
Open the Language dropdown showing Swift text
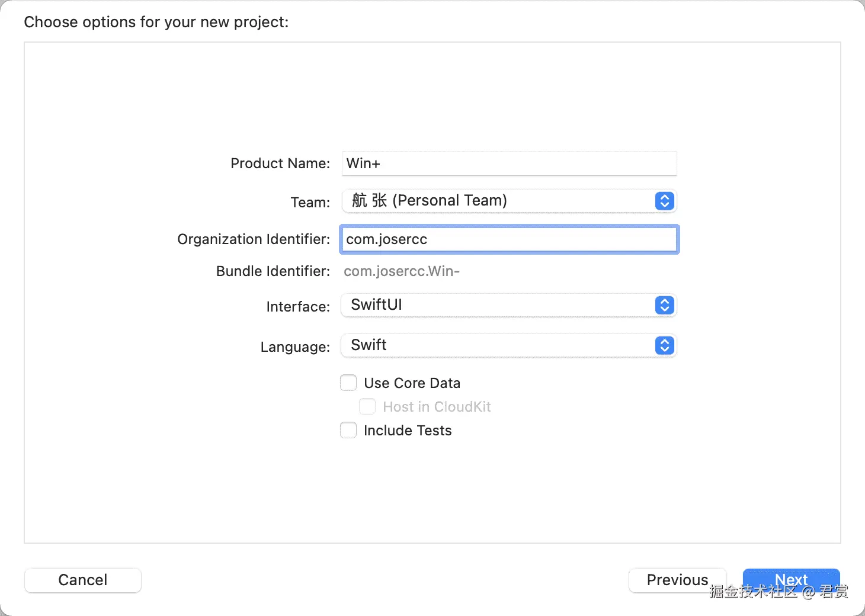(369, 345)
